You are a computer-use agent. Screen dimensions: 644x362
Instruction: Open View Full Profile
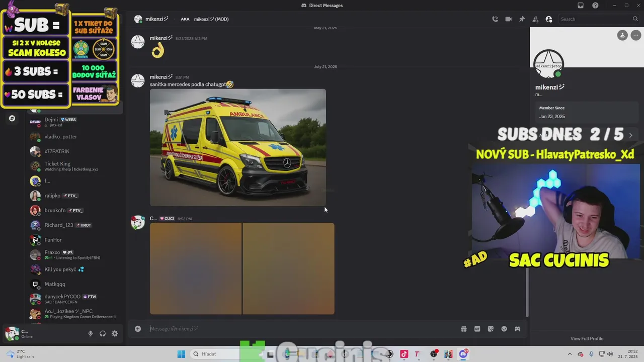587,338
